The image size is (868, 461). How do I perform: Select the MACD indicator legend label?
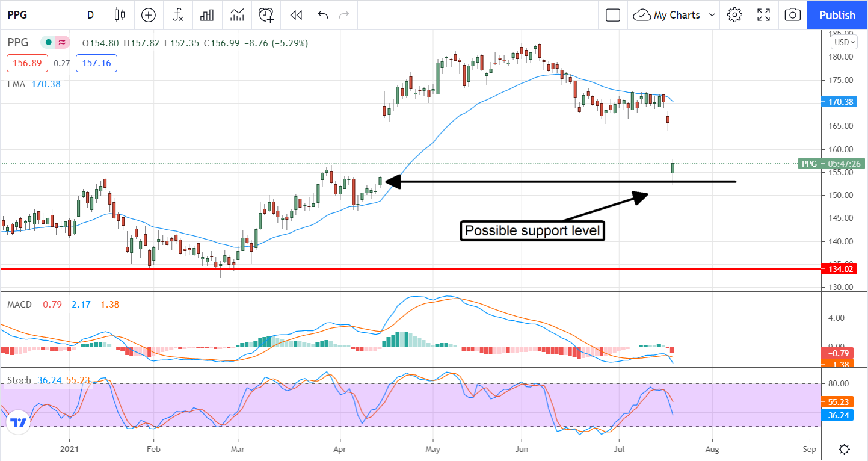pos(19,305)
